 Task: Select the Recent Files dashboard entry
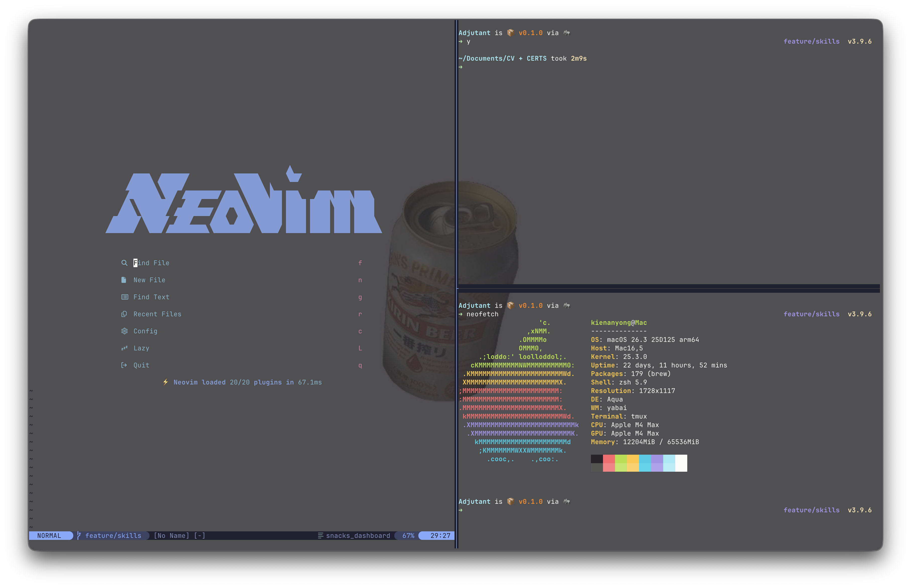point(158,314)
